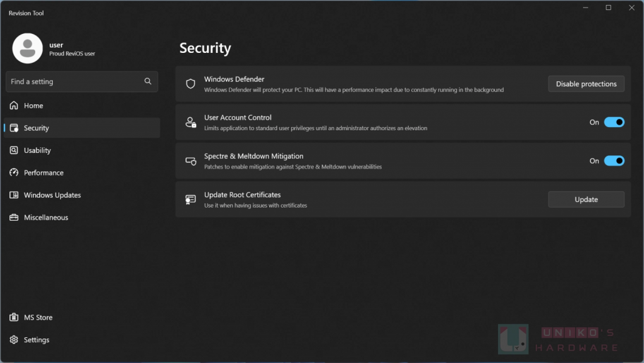Image resolution: width=644 pixels, height=363 pixels.
Task: Click the Settings gear icon
Action: pyautogui.click(x=14, y=340)
